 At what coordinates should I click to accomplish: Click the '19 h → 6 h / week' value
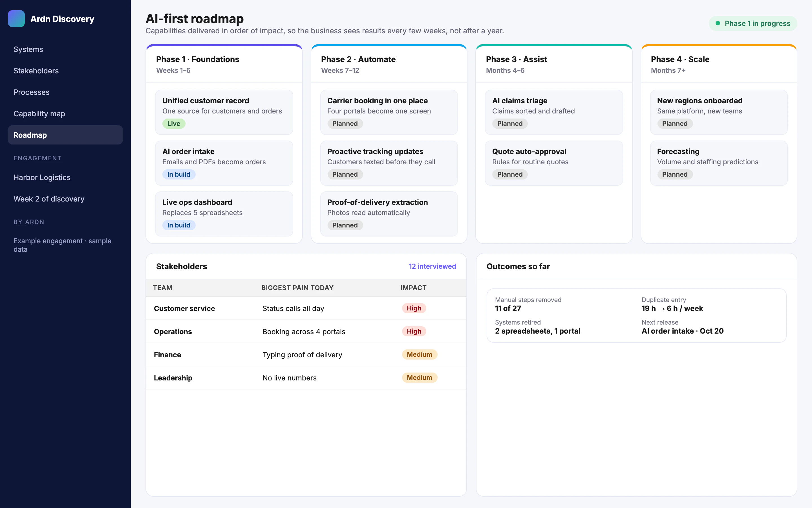(x=672, y=308)
